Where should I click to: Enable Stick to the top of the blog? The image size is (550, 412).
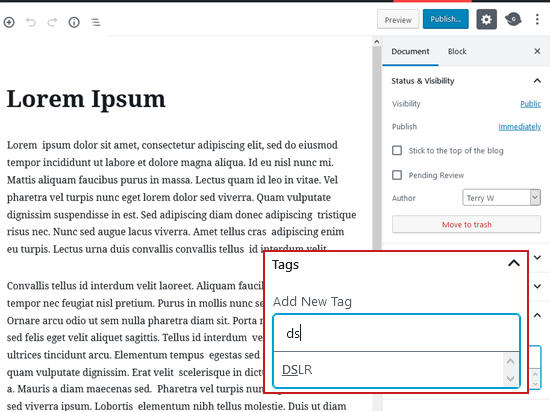click(x=397, y=150)
